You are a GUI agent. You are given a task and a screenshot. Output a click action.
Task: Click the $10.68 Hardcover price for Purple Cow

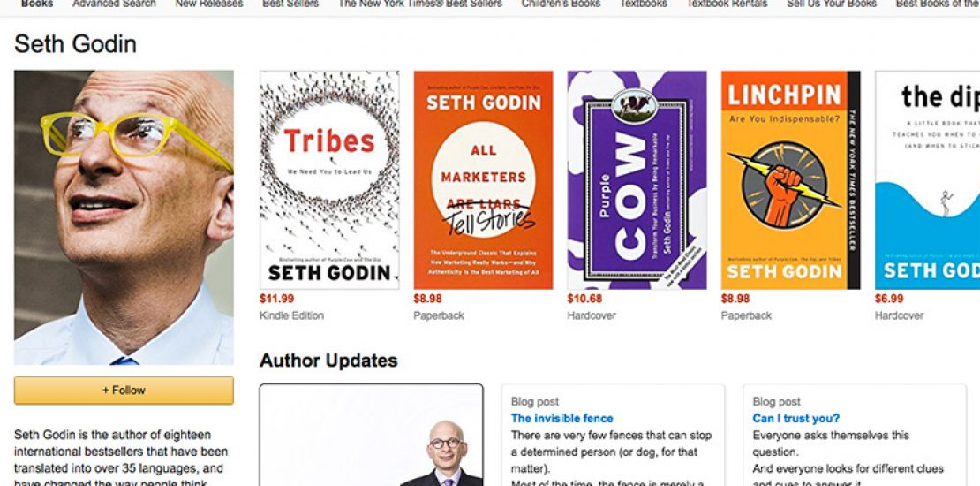(584, 299)
